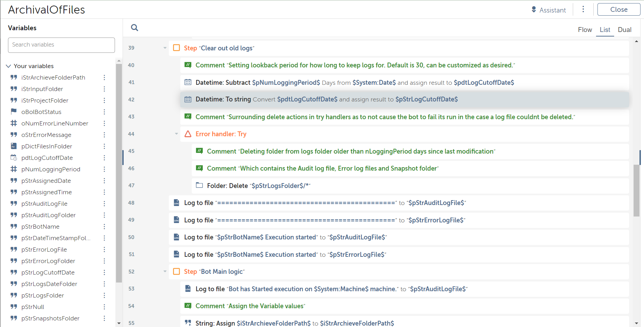Image resolution: width=644 pixels, height=327 pixels.
Task: Collapse the Your variables section
Action: pos(8,66)
